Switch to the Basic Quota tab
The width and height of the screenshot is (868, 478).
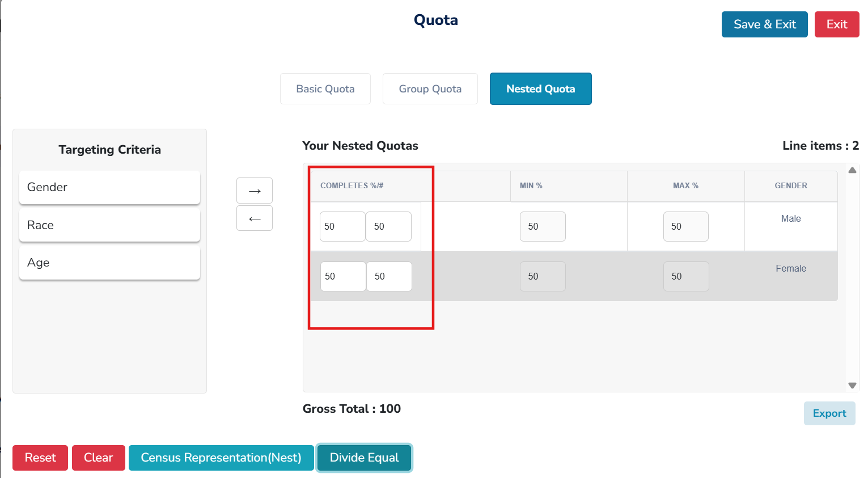[x=325, y=88]
